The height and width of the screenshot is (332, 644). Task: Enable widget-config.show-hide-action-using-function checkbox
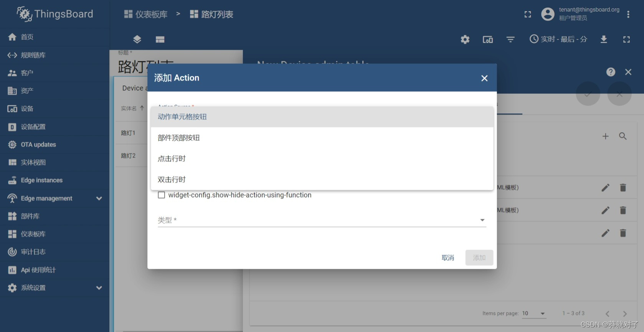pyautogui.click(x=162, y=195)
